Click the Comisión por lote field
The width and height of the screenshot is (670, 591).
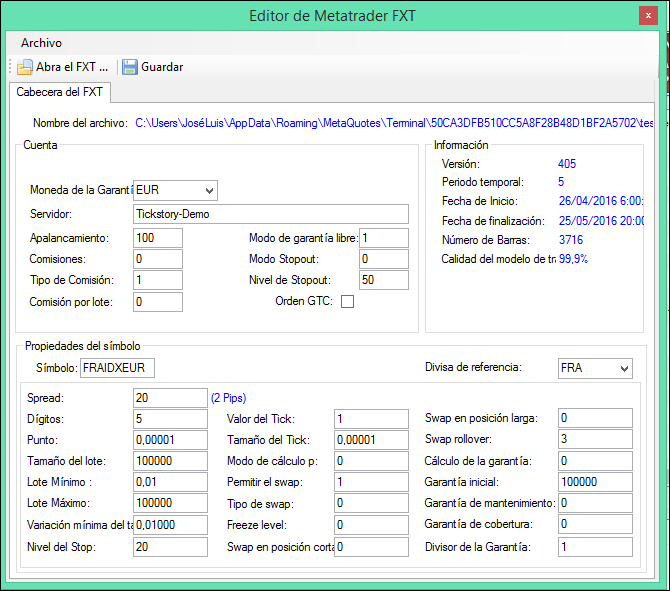pos(157,301)
